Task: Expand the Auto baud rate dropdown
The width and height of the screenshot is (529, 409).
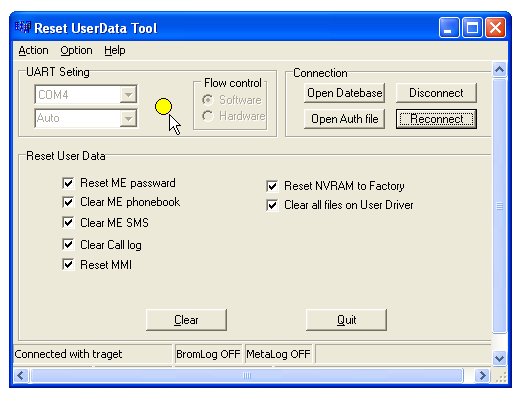Action: [128, 118]
